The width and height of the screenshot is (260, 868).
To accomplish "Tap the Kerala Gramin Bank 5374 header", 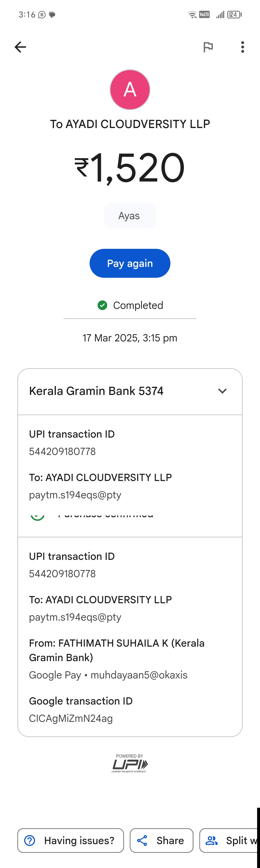I will (x=96, y=391).
